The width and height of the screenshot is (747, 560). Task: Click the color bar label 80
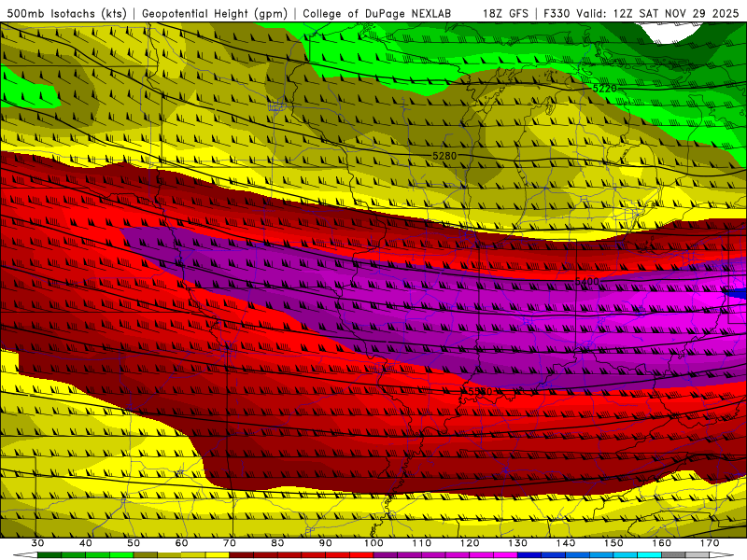point(277,543)
